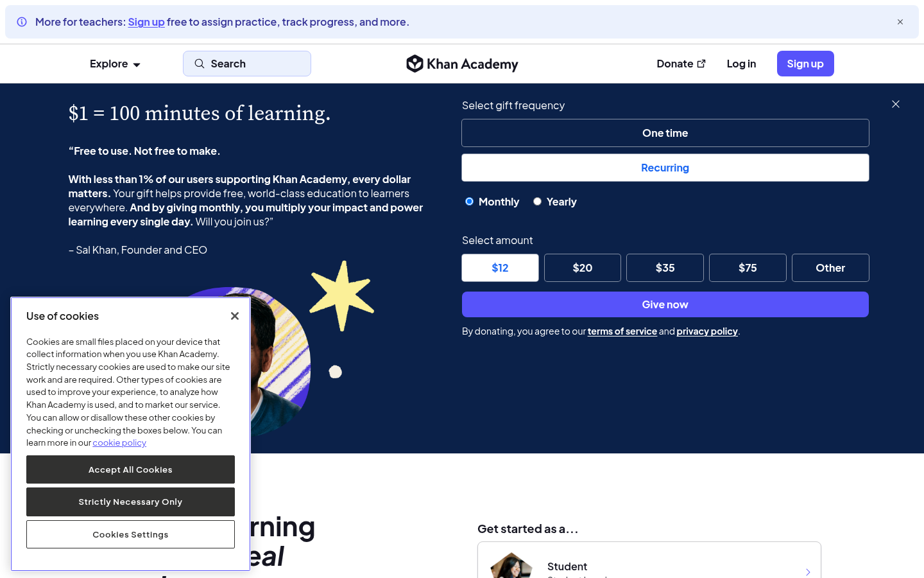Viewport: 924px width, 578px height.
Task: Select the $20 donation amount
Action: (583, 268)
